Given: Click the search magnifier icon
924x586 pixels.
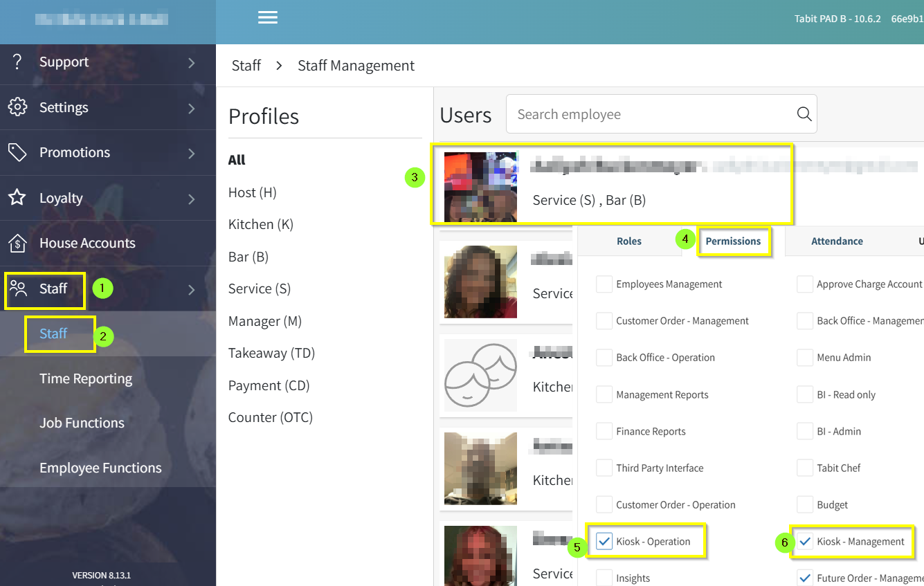Looking at the screenshot, I should coord(804,114).
